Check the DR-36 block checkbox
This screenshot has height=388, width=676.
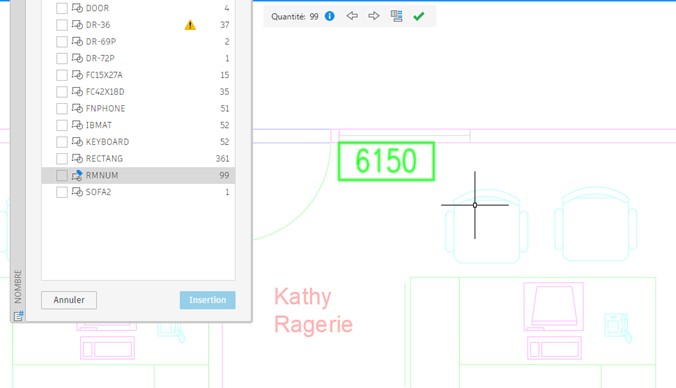[x=62, y=25]
